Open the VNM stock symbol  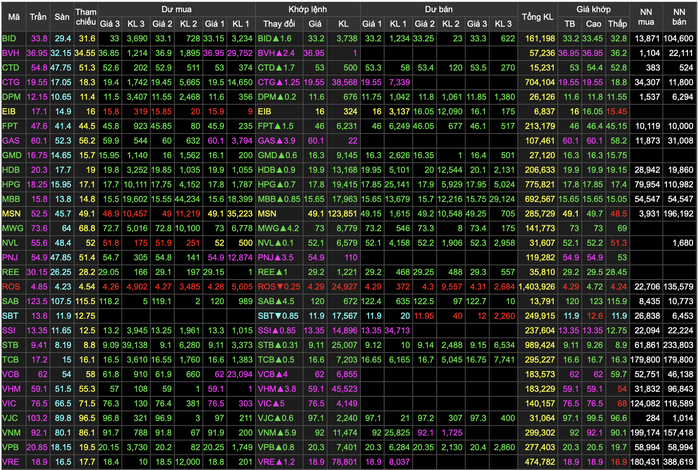pos(11,433)
